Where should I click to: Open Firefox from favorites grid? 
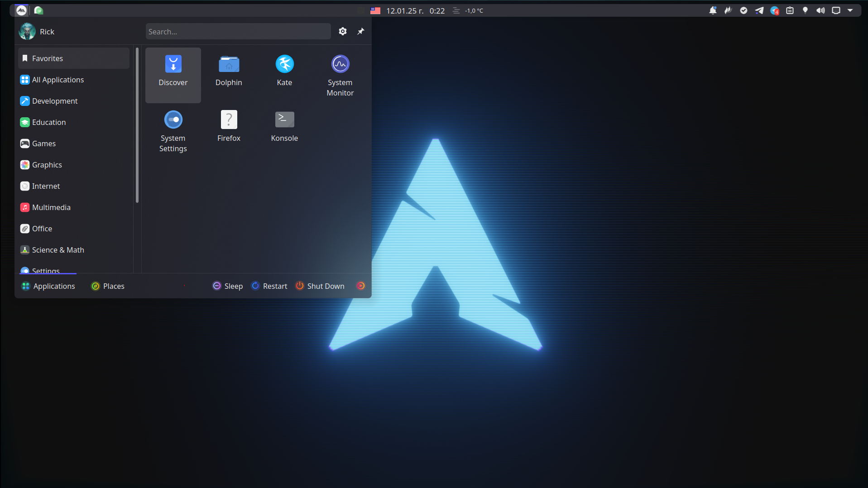(229, 127)
